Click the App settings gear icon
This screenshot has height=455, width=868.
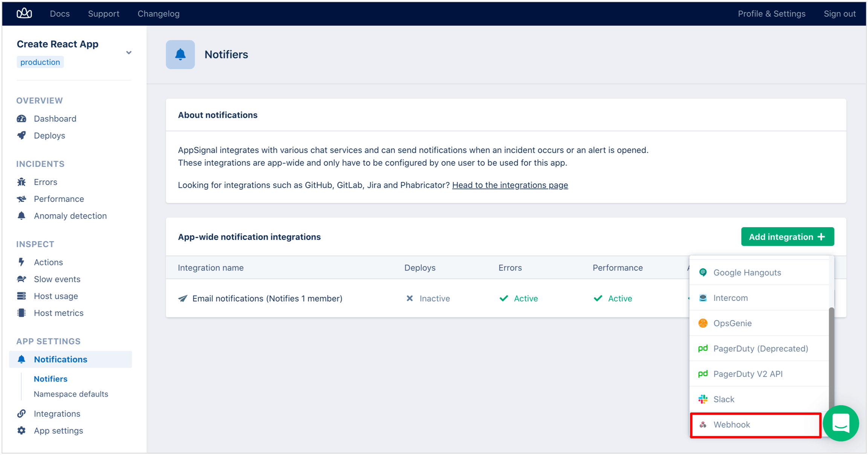[x=21, y=431]
